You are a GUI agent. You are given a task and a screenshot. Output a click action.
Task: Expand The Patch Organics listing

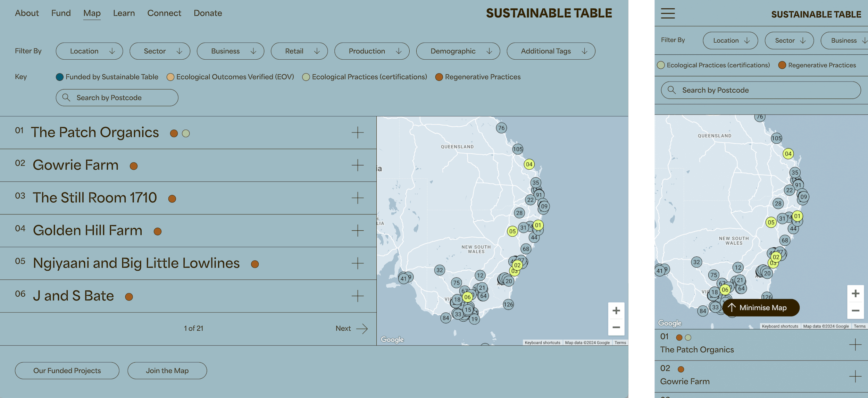[x=357, y=133]
